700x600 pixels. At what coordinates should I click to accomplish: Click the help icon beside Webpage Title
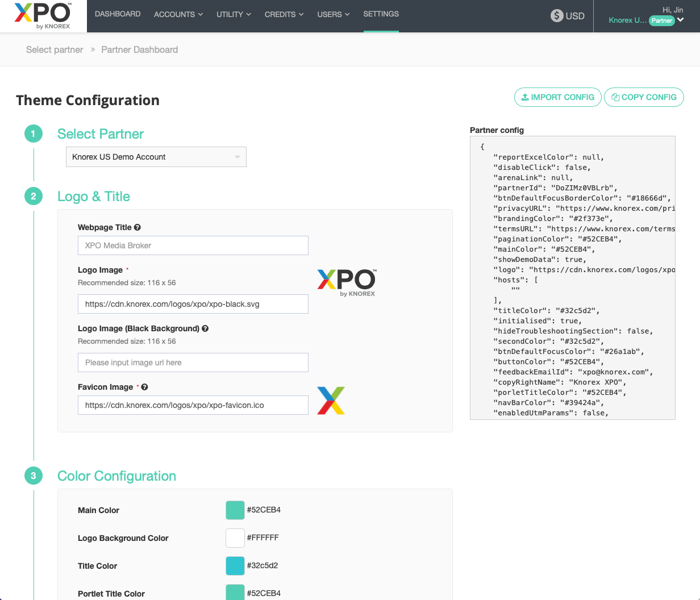tap(137, 227)
